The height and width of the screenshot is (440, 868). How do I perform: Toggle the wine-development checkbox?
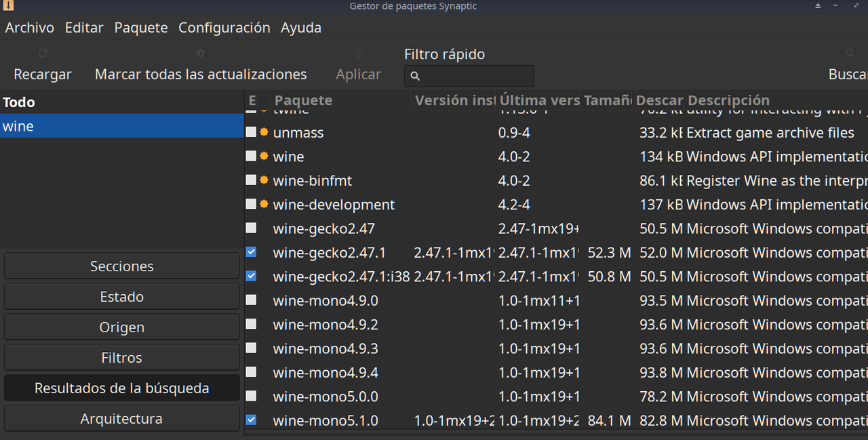tap(251, 204)
